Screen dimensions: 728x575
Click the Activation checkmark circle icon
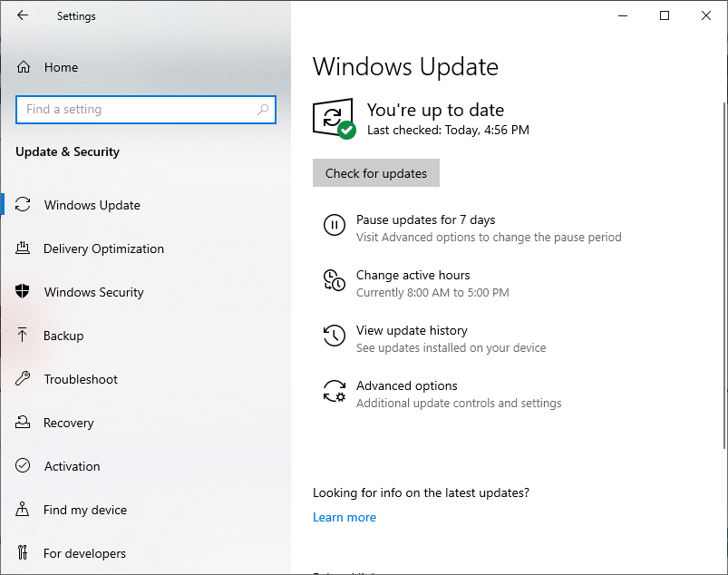coord(23,465)
